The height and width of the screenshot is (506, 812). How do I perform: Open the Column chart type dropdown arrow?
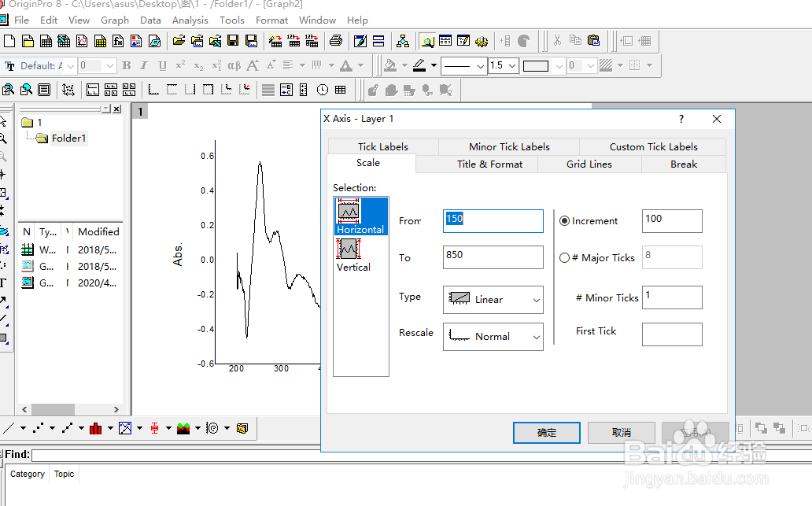pos(110,428)
